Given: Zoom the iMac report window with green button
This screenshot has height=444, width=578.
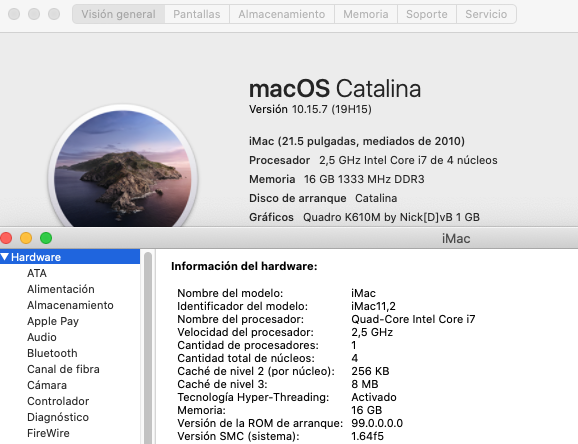Looking at the screenshot, I should point(46,238).
